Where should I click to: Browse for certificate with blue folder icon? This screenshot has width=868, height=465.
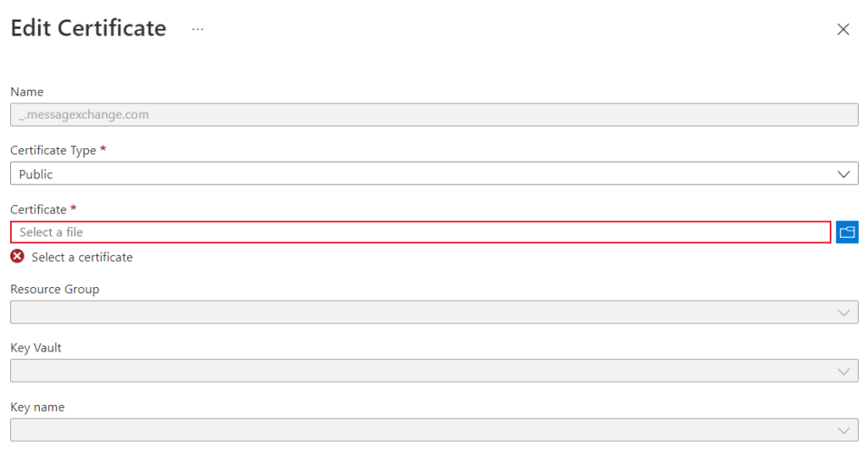(847, 232)
